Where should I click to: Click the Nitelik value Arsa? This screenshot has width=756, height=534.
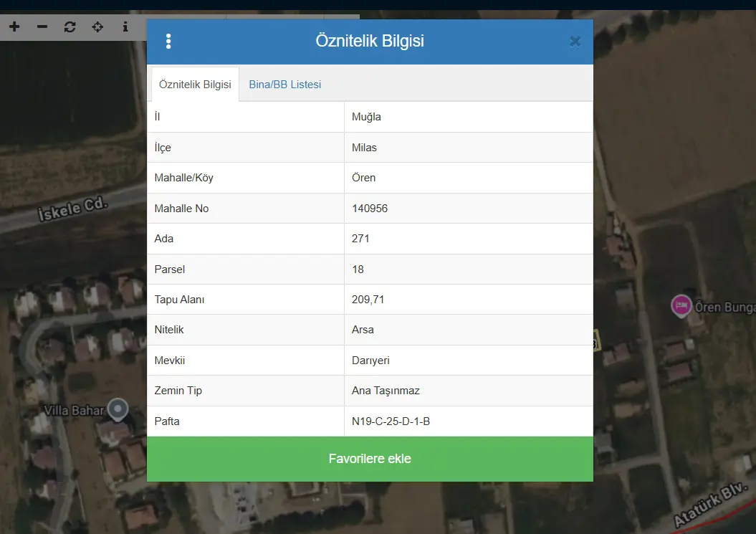tap(363, 330)
